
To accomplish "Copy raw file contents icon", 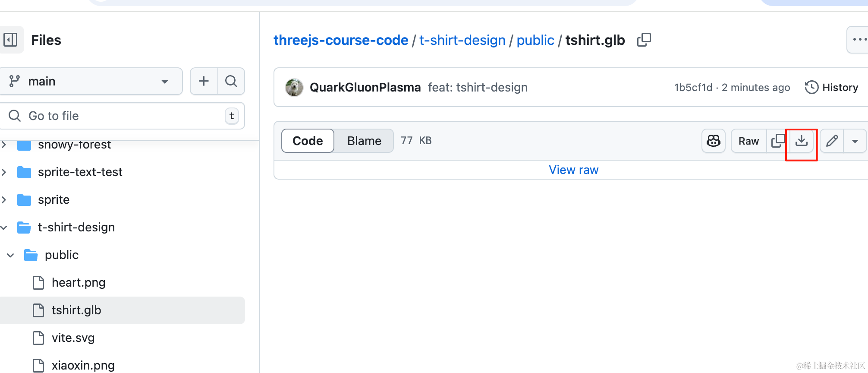I will pos(778,141).
